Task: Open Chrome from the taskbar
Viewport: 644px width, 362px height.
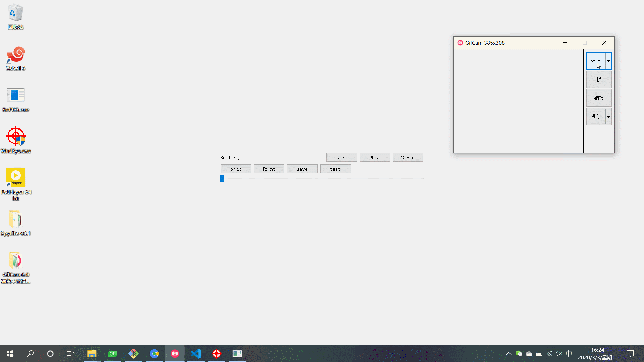Action: tap(154, 354)
